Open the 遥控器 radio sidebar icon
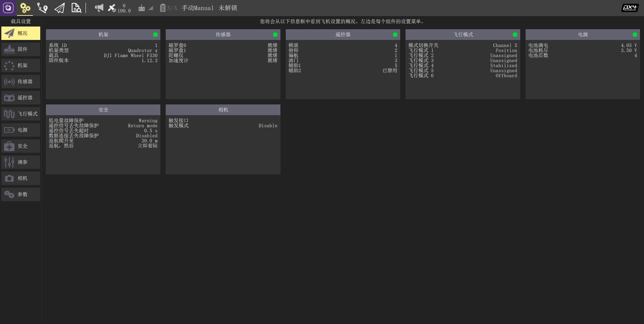 click(x=9, y=98)
